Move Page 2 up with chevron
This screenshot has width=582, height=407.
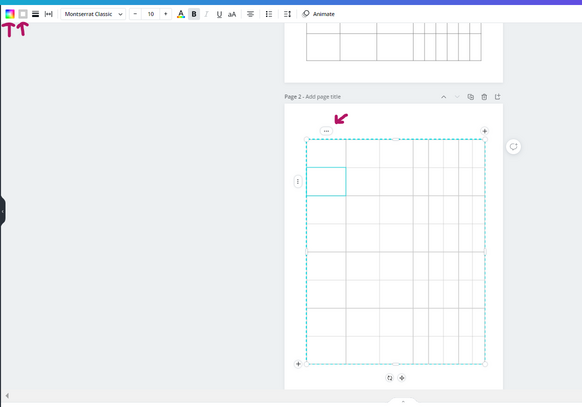click(444, 97)
